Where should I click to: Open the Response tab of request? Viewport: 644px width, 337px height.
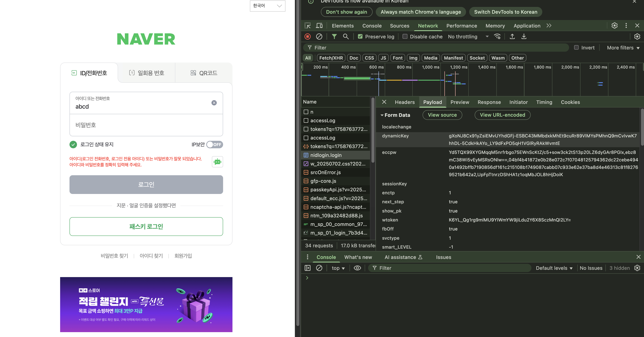pyautogui.click(x=489, y=102)
